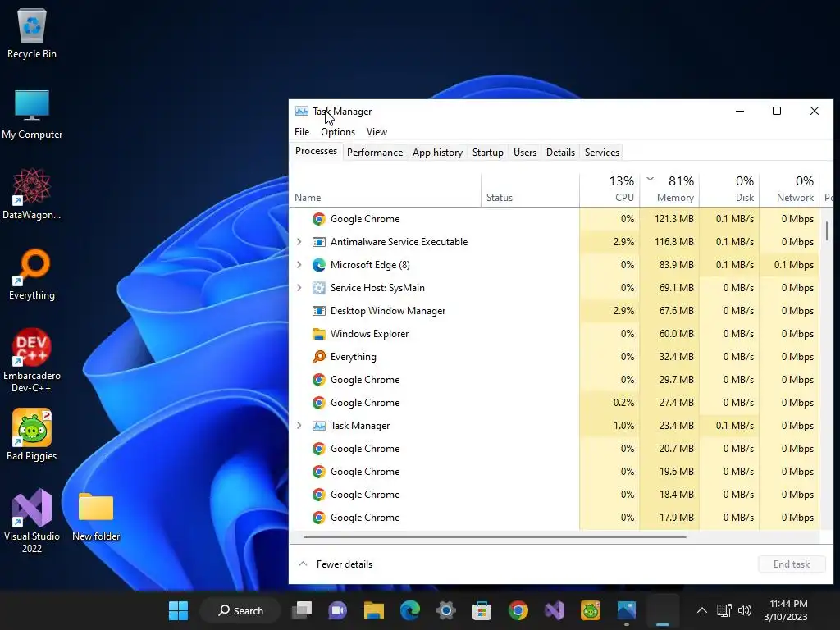Select the Google Chrome row using 121.3 MB

555,219
